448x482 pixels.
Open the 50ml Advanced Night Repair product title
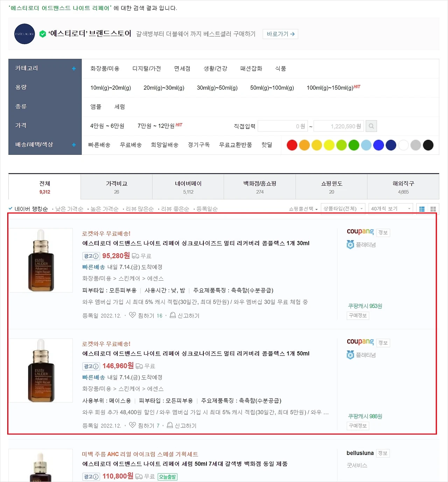(196, 353)
